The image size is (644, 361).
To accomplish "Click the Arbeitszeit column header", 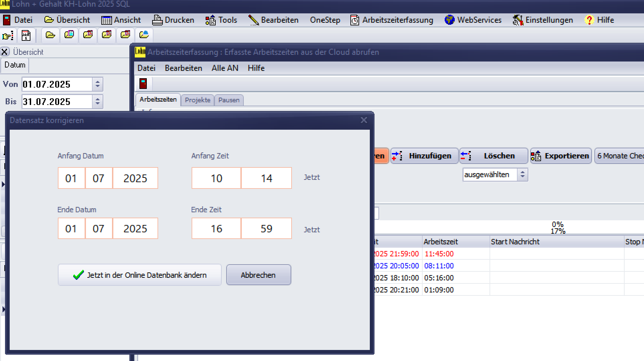I will click(456, 242).
